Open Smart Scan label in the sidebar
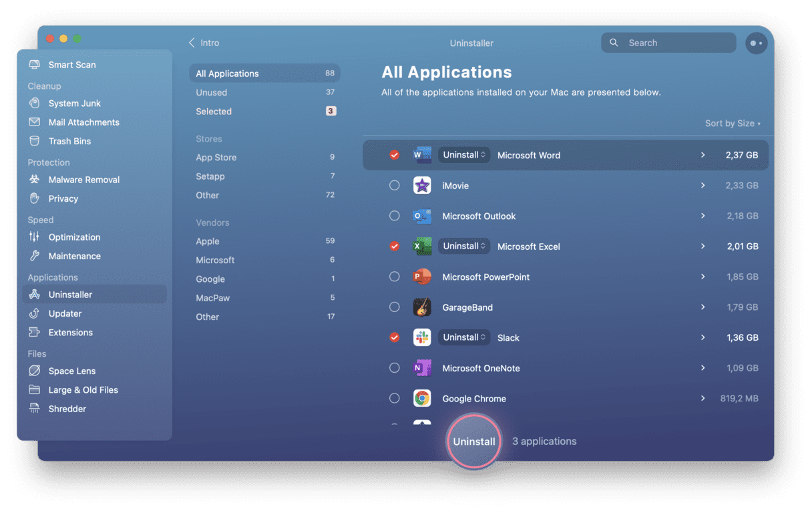This screenshot has height=511, width=812. pos(72,65)
